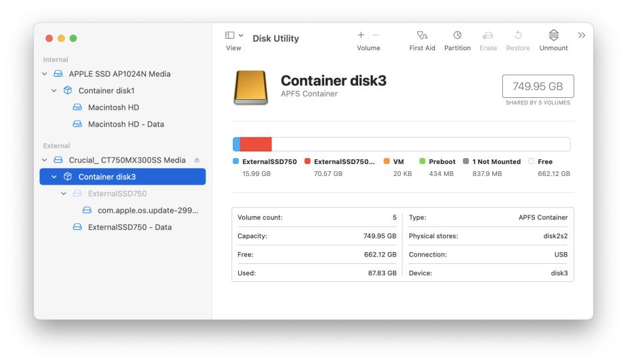Viewport: 627px width, 364px height.
Task: Collapse the grayed ExternalSSD750 volume group
Action: (64, 194)
